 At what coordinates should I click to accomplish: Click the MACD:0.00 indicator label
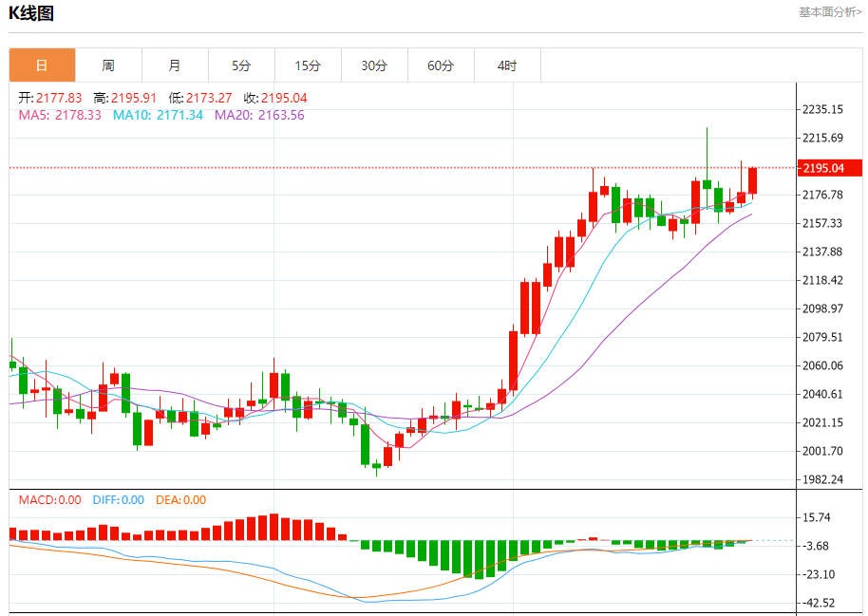tap(49, 500)
